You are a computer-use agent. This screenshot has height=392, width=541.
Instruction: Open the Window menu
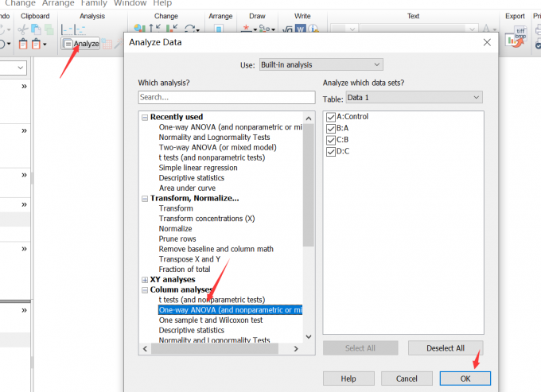pyautogui.click(x=130, y=3)
